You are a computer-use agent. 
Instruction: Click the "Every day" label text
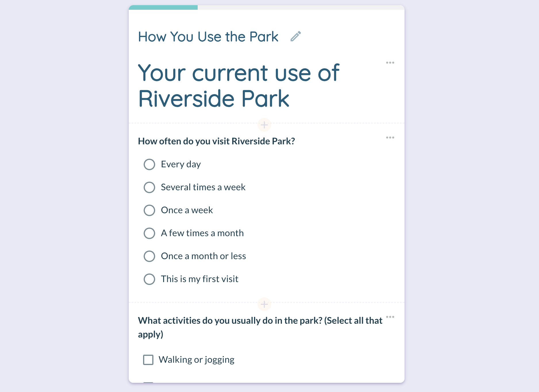[181, 164]
